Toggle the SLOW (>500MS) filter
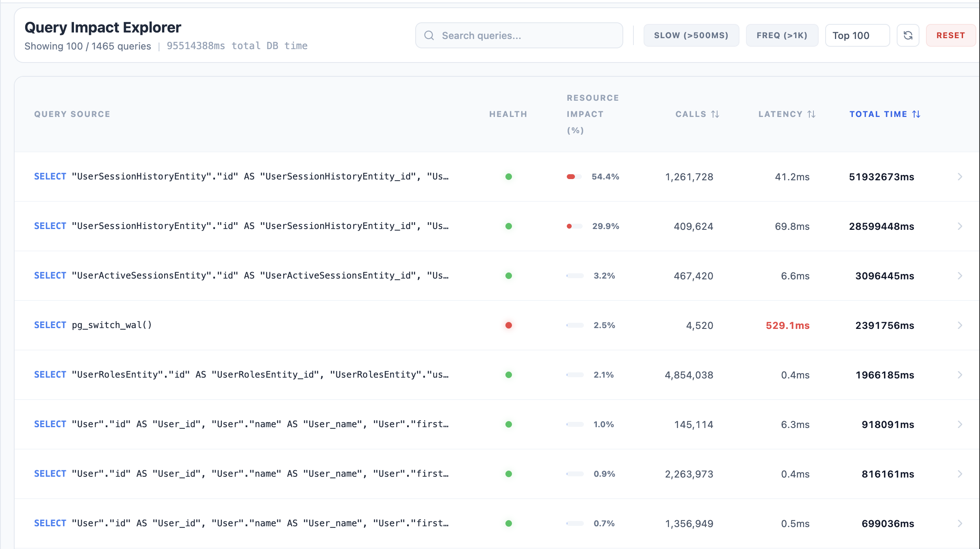 click(x=691, y=35)
